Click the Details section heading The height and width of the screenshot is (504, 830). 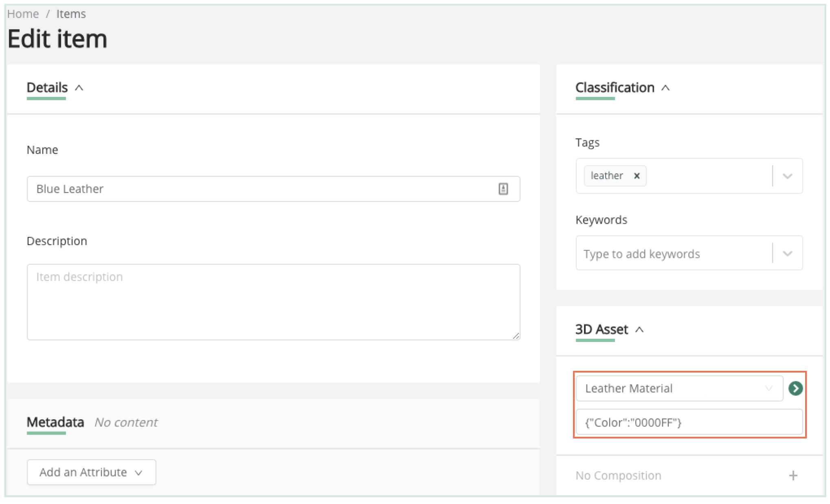[47, 88]
